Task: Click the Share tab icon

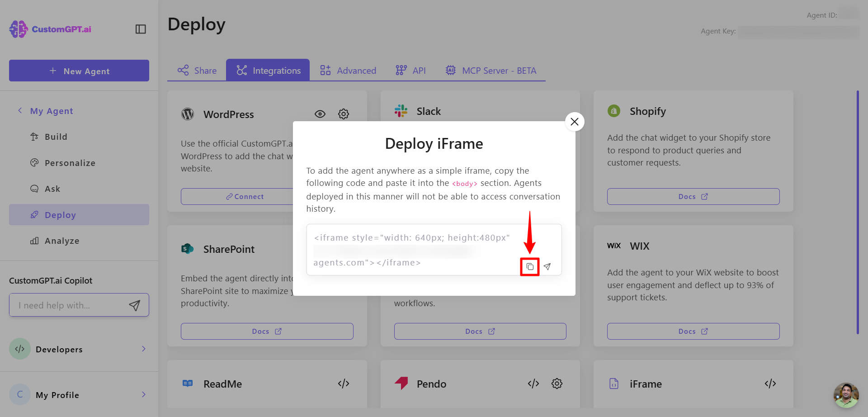Action: 183,70
